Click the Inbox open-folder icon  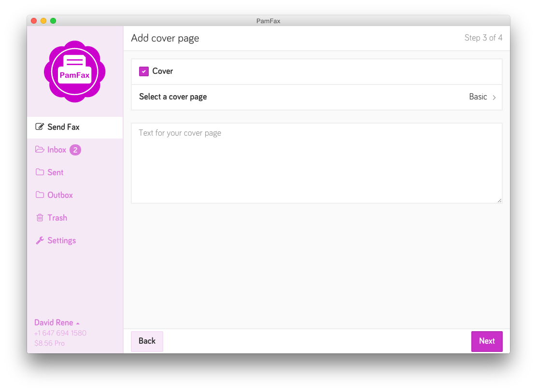(40, 150)
